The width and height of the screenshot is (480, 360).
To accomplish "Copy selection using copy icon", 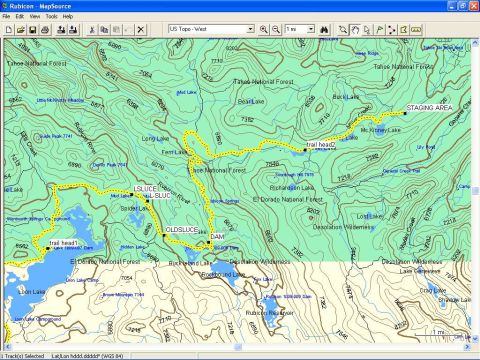I will pos(104,30).
